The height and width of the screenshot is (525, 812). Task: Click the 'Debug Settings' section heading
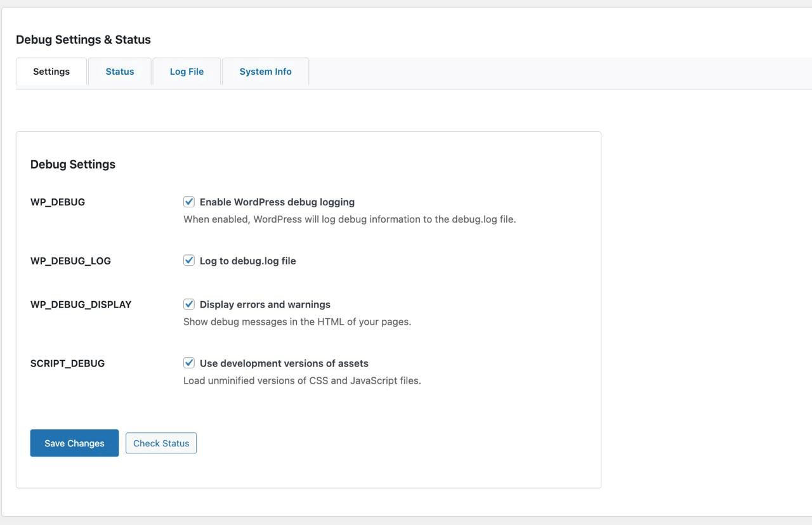coord(73,164)
